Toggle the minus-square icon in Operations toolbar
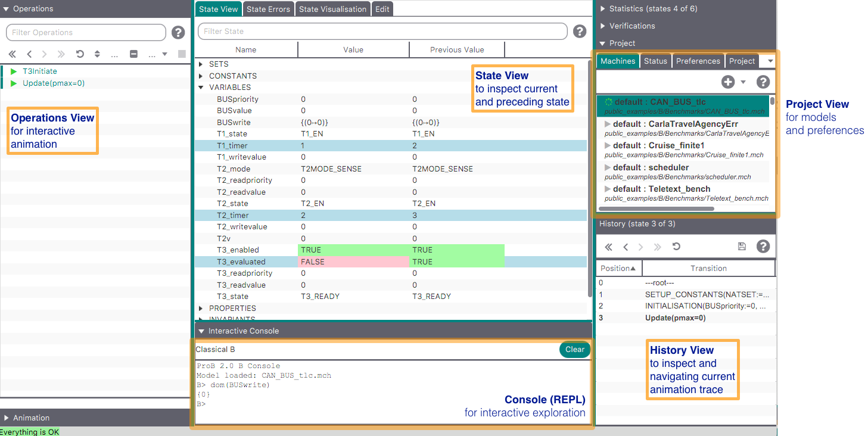The image size is (868, 436). click(133, 54)
